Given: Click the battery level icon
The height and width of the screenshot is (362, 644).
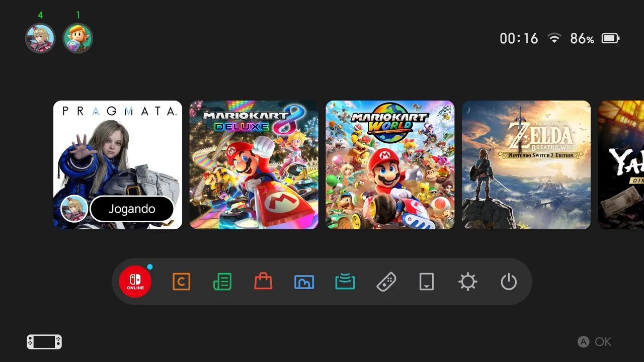Looking at the screenshot, I should 611,38.
